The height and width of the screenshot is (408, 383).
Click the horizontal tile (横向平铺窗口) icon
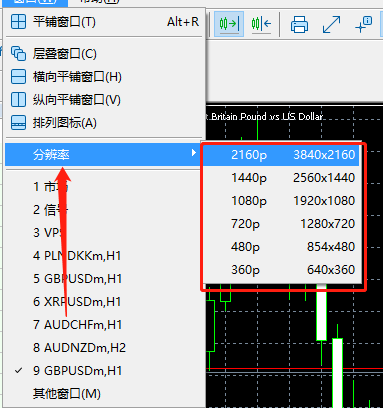point(18,77)
